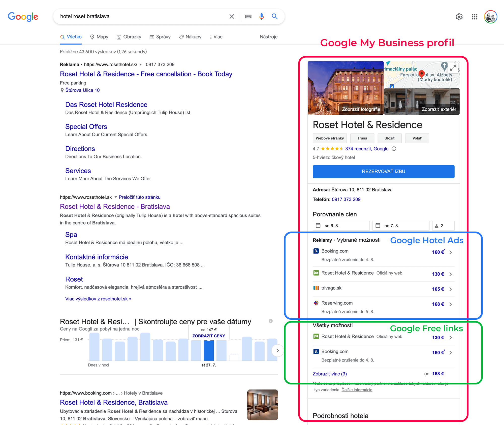Click the location pin beside Štúrova Ulica 10
The image size is (504, 425).
(x=62, y=90)
